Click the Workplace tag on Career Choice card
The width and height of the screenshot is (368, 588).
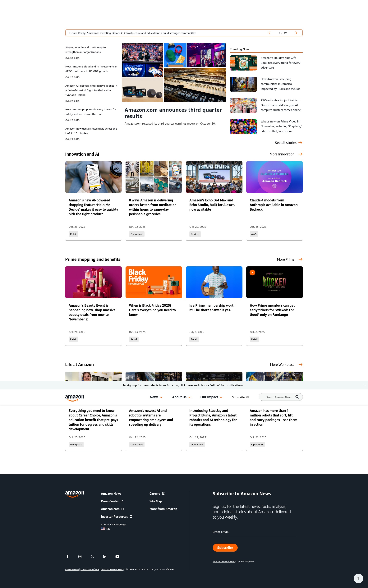tap(76, 444)
